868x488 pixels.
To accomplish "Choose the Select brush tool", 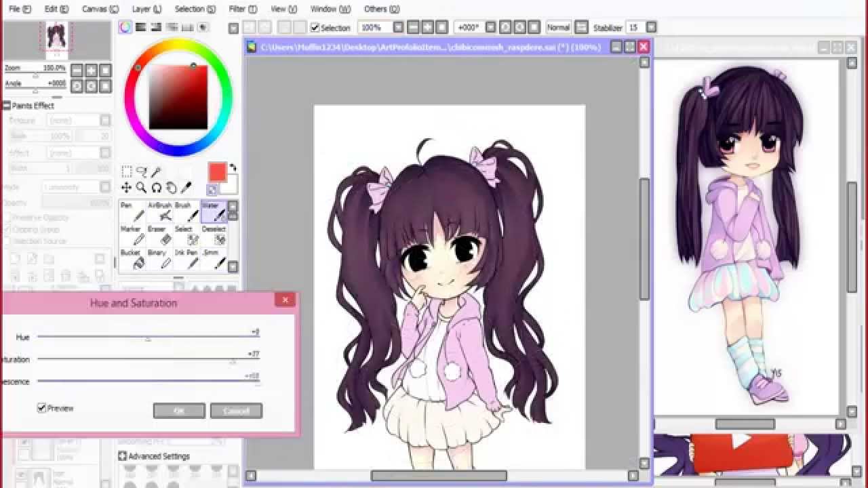I will [186, 236].
